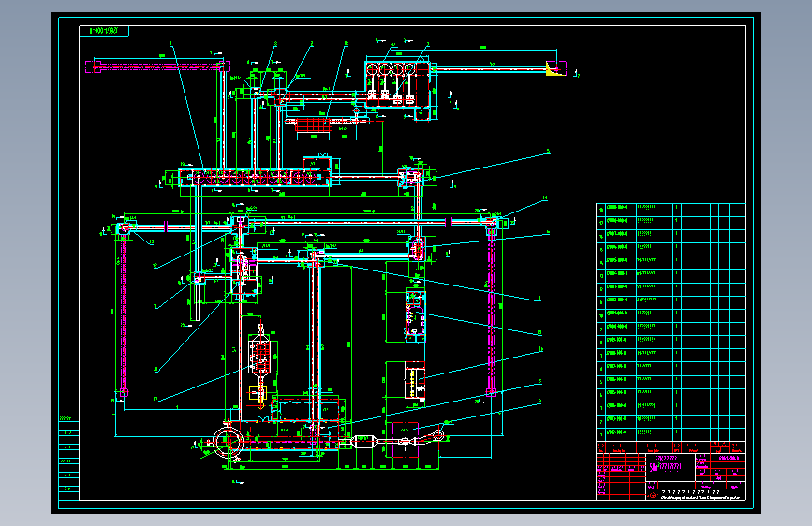This screenshot has width=812, height=526.
Task: Click the red hatched grid component
Action: (313, 124)
